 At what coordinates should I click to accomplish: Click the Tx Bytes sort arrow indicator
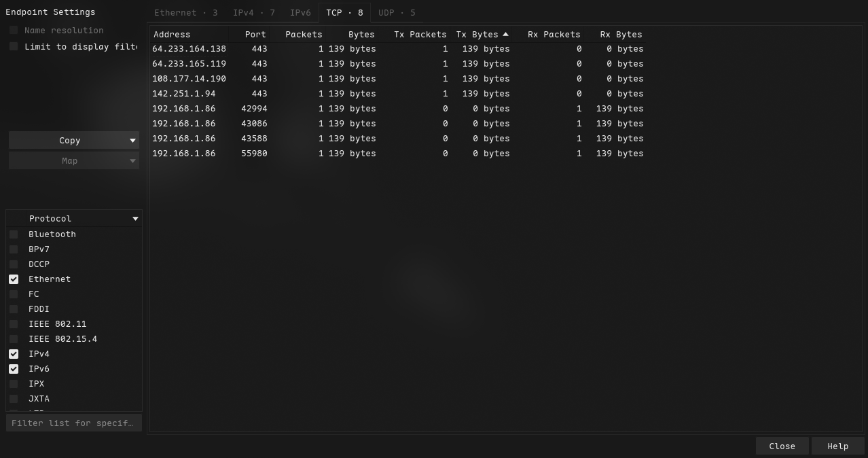505,34
